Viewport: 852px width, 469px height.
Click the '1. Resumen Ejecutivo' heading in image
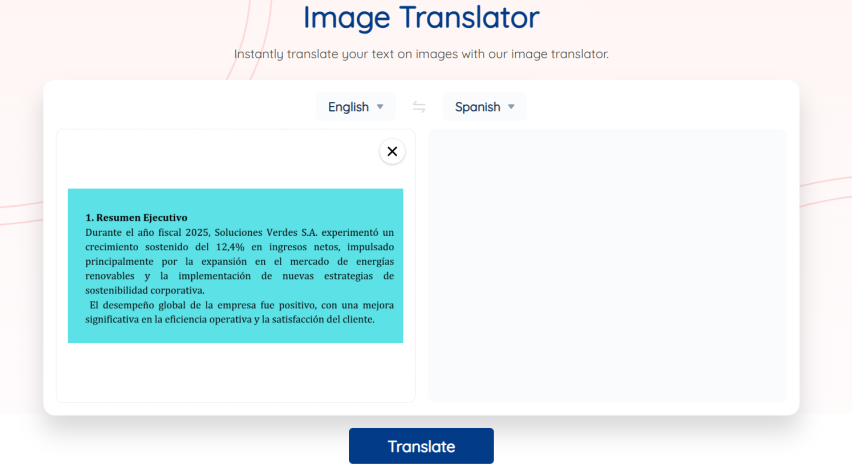pyautogui.click(x=136, y=217)
